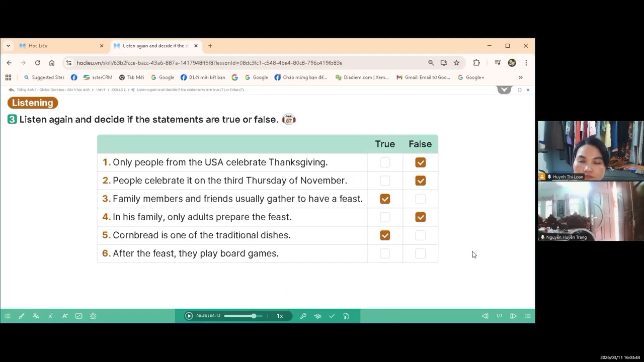Open the Google+ bookmark
644x362 pixels.
coord(471,77)
